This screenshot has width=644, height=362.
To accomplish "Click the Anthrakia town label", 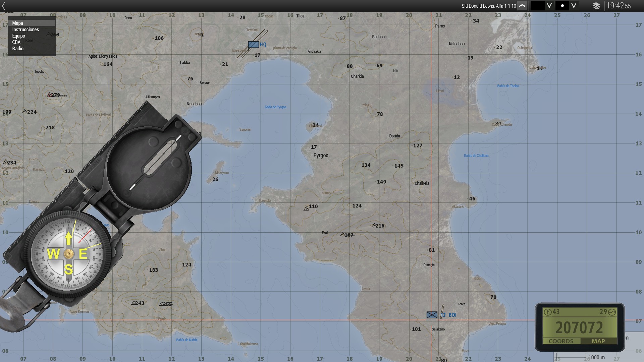I will tap(314, 51).
